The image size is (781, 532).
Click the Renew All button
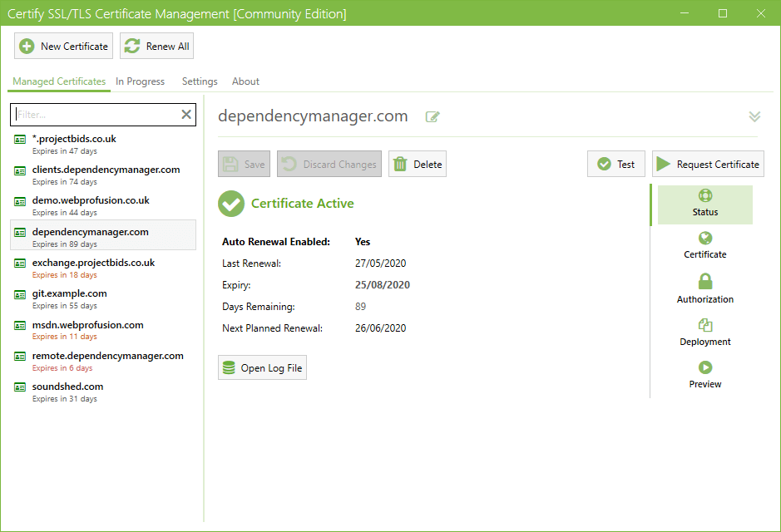(156, 46)
